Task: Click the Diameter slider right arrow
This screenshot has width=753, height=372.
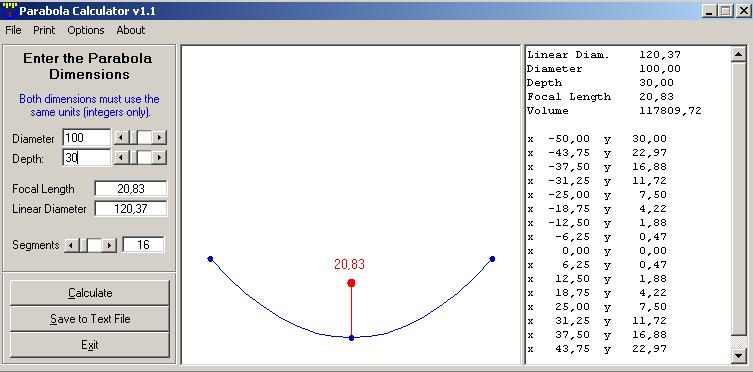Action: pos(159,138)
